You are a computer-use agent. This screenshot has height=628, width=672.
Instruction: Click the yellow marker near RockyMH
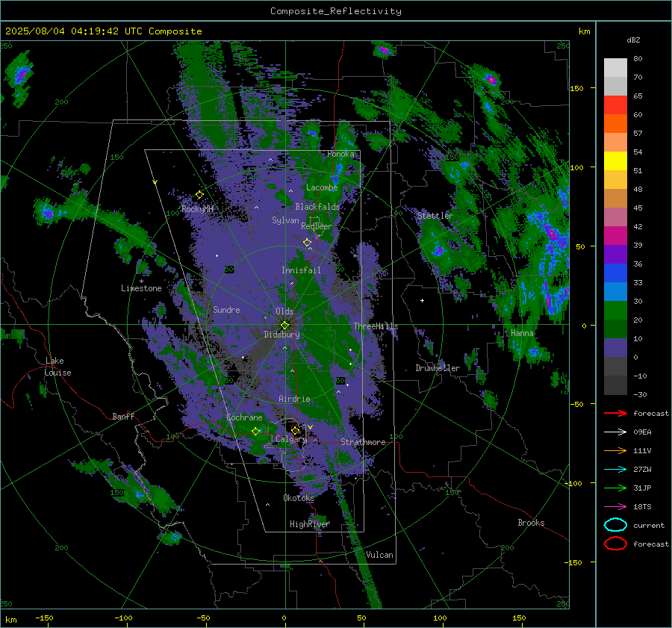click(x=199, y=195)
